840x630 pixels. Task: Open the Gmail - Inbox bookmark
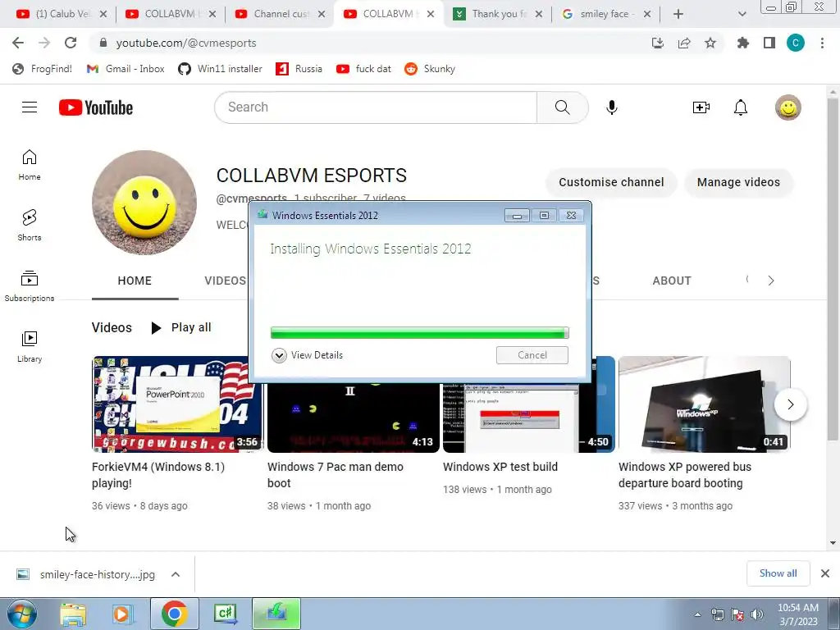126,69
